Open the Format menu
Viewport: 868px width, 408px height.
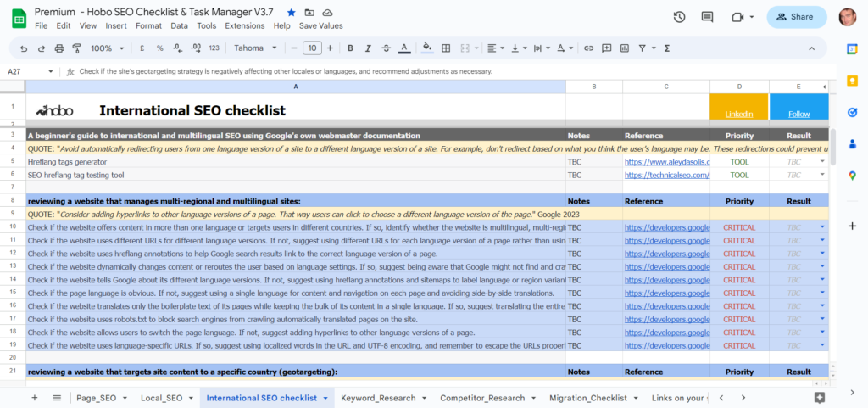[149, 25]
